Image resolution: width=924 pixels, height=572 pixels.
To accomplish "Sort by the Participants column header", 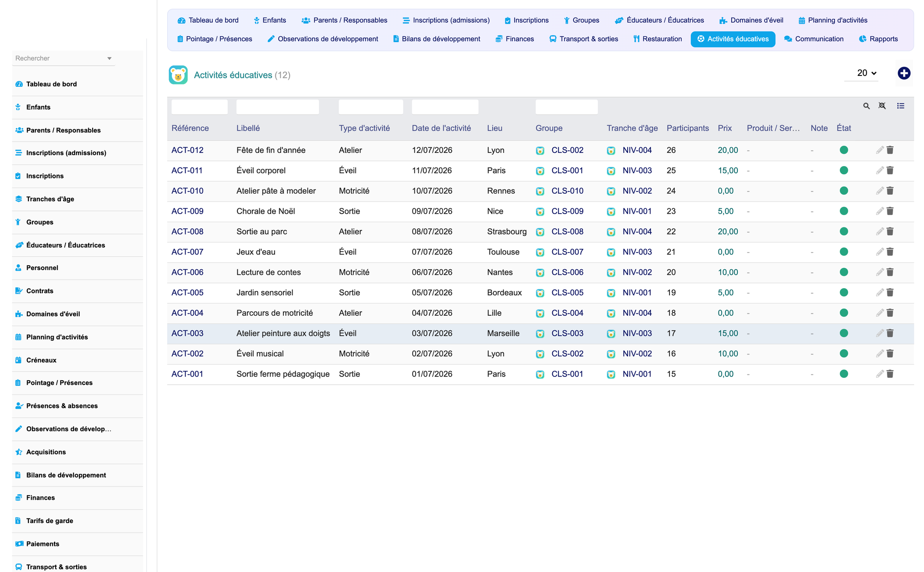I will tap(688, 128).
